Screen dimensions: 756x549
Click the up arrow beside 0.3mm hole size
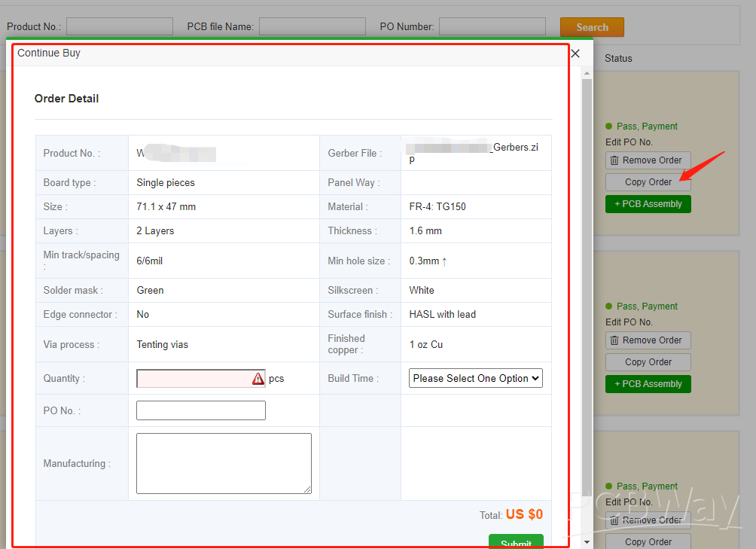pyautogui.click(x=444, y=261)
